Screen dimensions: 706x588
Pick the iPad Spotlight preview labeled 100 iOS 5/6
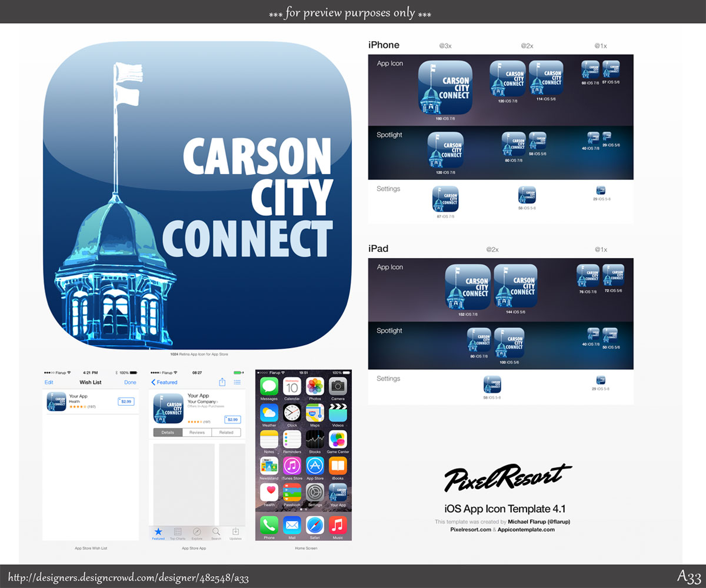509,343
